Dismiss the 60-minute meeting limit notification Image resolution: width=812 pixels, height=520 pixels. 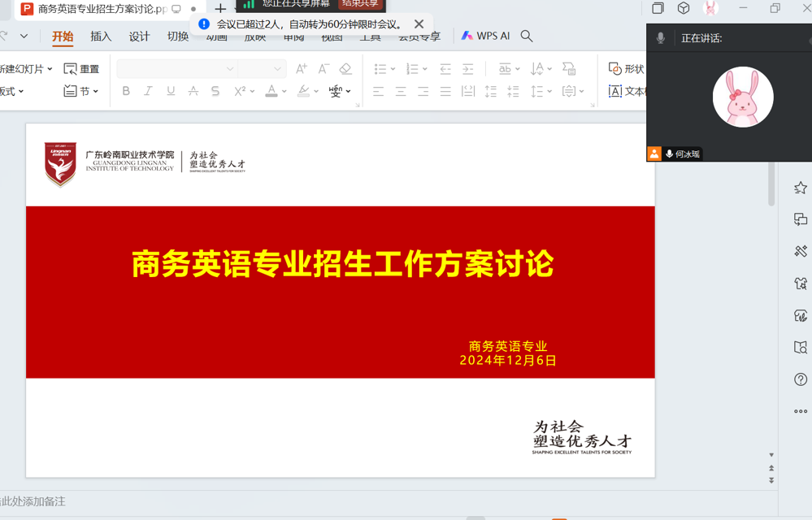coord(419,24)
